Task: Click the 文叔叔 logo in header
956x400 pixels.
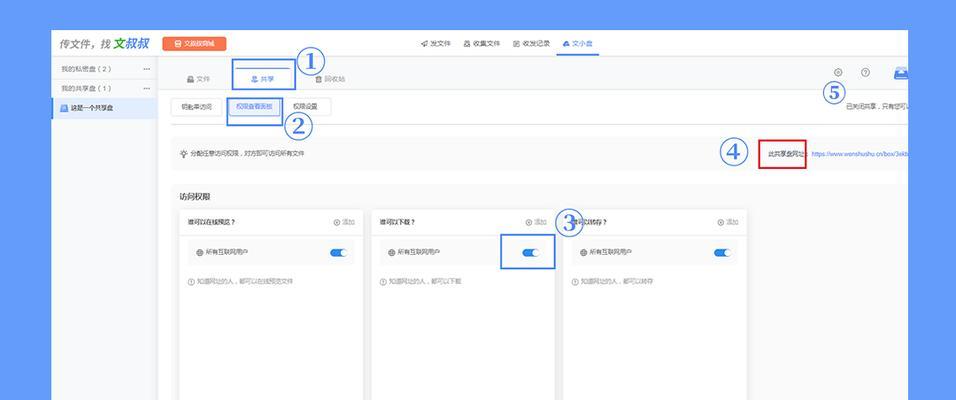Action: coord(104,44)
